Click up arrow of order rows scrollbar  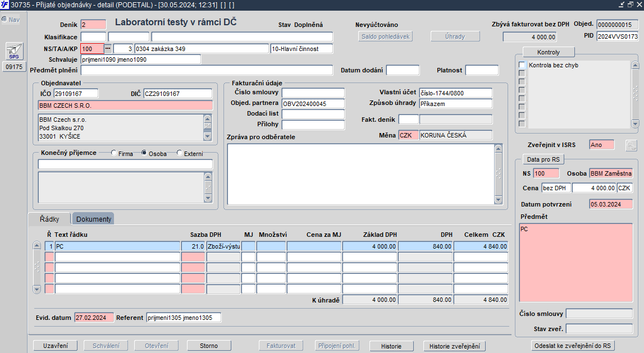click(x=37, y=246)
